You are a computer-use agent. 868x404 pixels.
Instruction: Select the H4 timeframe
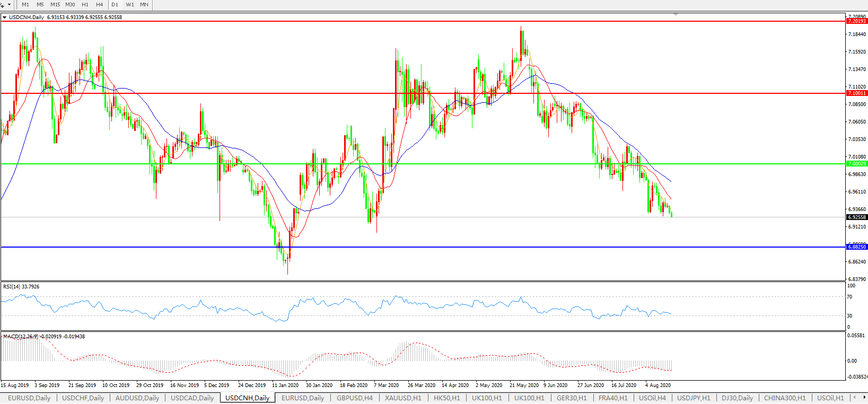pos(99,5)
